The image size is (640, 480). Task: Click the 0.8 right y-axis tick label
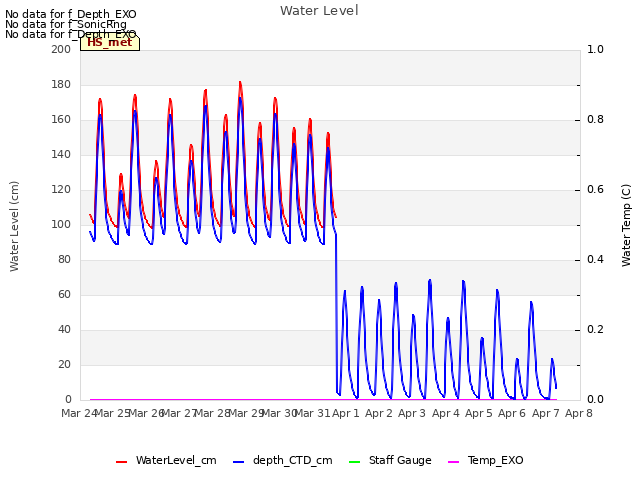pyautogui.click(x=595, y=120)
